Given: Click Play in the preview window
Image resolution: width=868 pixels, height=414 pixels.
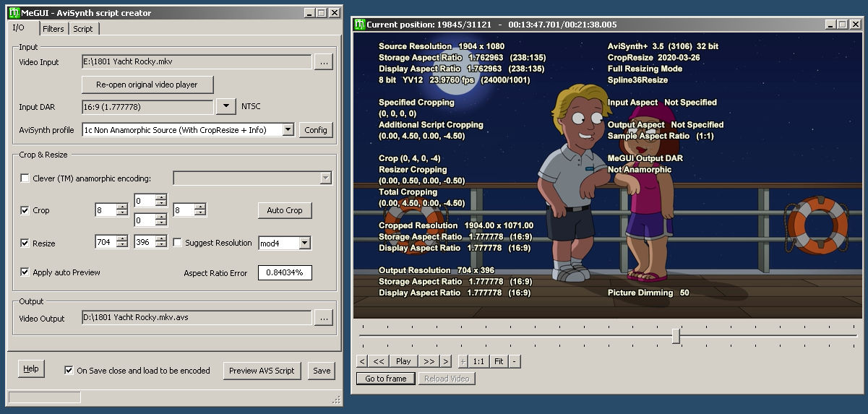Looking at the screenshot, I should pyautogui.click(x=403, y=361).
